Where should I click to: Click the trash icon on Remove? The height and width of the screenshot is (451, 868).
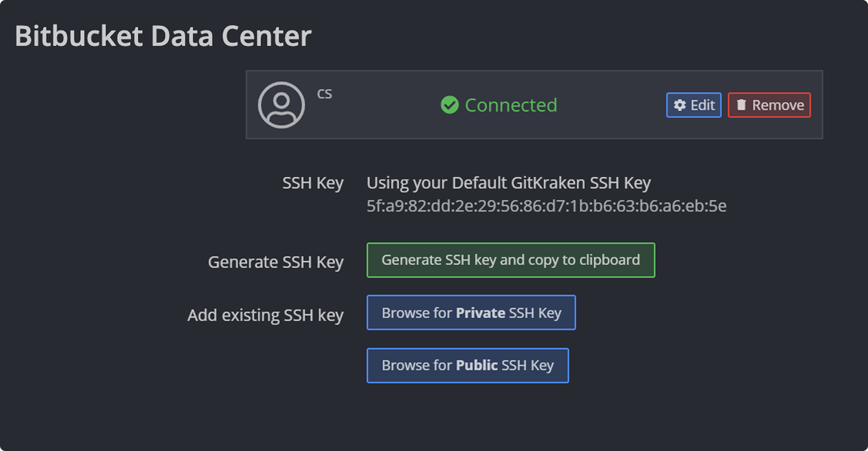coord(741,105)
